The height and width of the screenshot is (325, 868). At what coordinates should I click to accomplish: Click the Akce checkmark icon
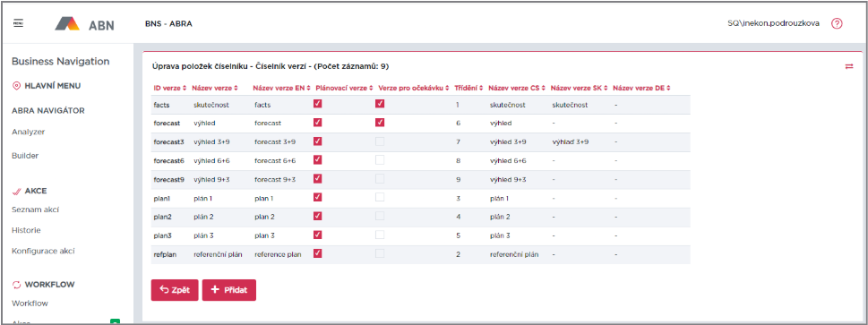16,191
